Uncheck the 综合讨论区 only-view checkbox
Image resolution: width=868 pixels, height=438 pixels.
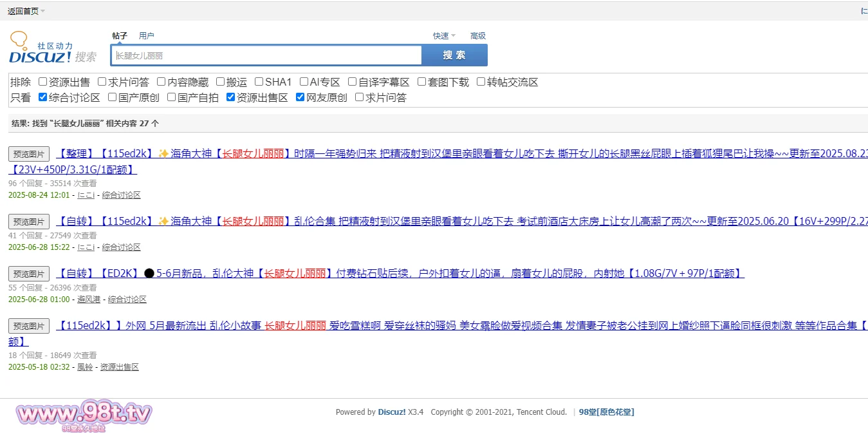tap(43, 97)
